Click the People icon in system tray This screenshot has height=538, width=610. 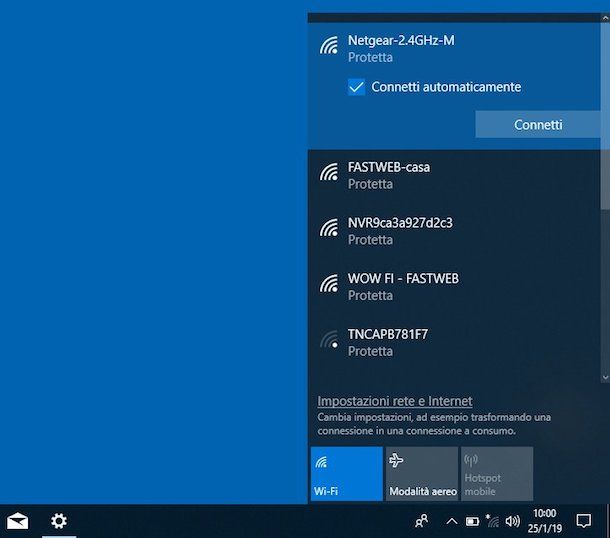[422, 521]
